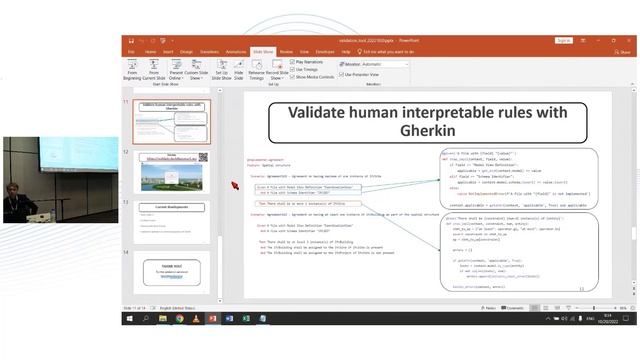Switch to the Design tab
Viewport: 640px width, 360px height.
point(186,52)
